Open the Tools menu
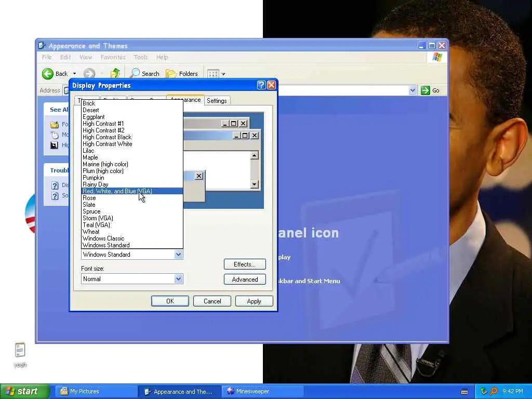The width and height of the screenshot is (532, 399). [141, 57]
